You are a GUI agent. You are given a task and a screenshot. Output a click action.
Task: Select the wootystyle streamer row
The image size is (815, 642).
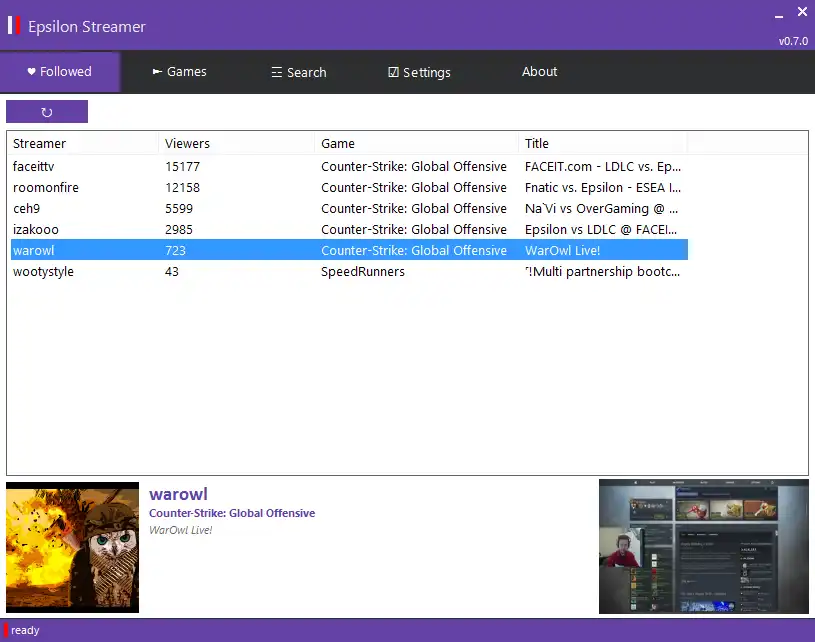(349, 271)
